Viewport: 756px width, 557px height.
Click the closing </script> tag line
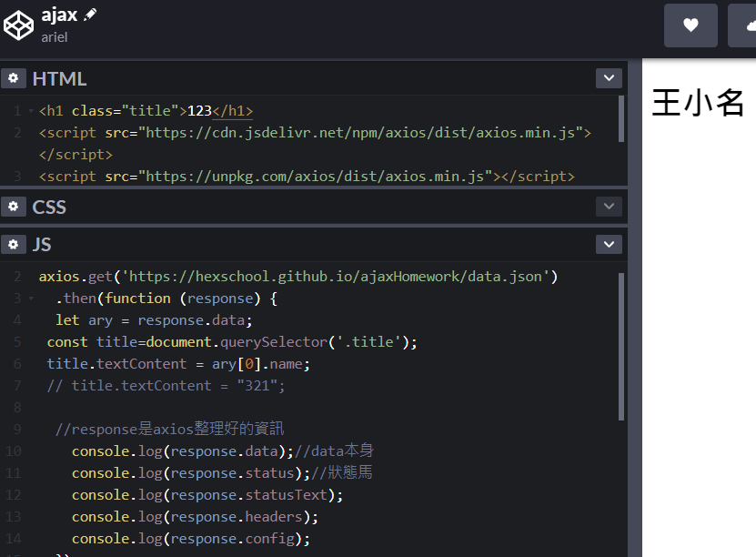coord(76,155)
